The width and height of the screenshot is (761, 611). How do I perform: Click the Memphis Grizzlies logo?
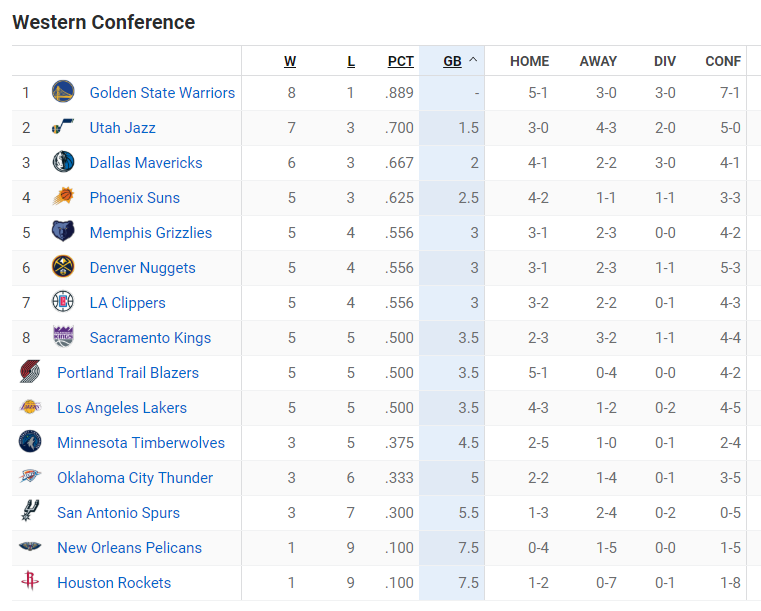[x=63, y=232]
